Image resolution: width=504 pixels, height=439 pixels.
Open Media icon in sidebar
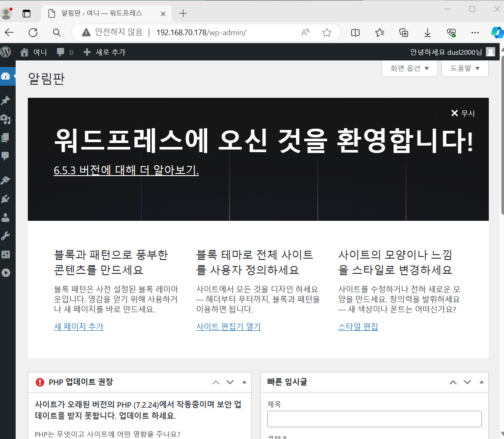tap(6, 120)
